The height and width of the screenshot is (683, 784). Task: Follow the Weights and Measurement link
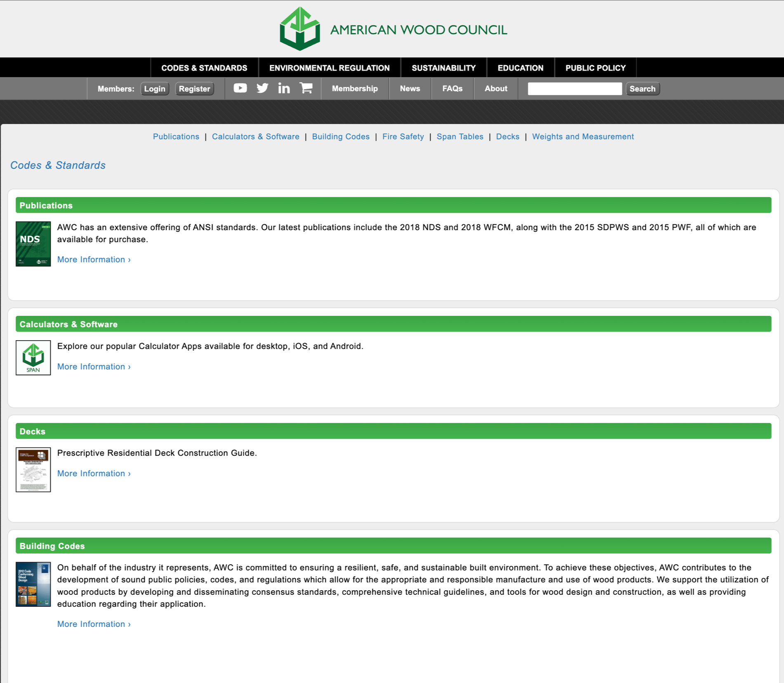coord(583,137)
